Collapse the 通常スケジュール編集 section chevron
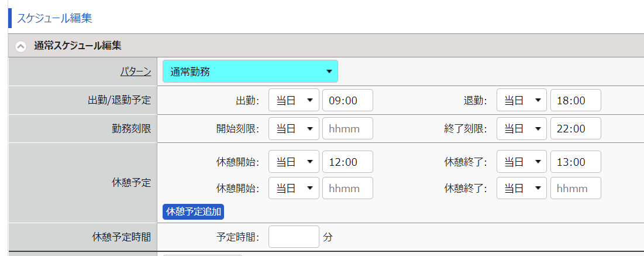 coord(20,46)
